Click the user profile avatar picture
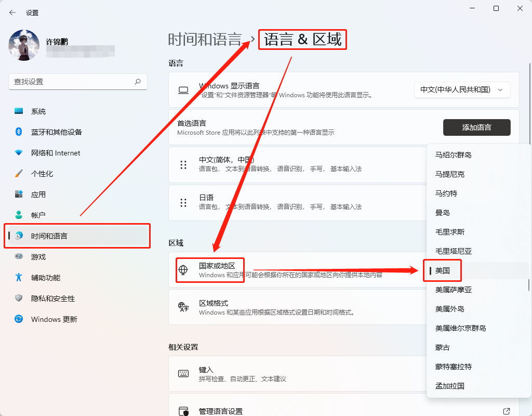 (24, 45)
